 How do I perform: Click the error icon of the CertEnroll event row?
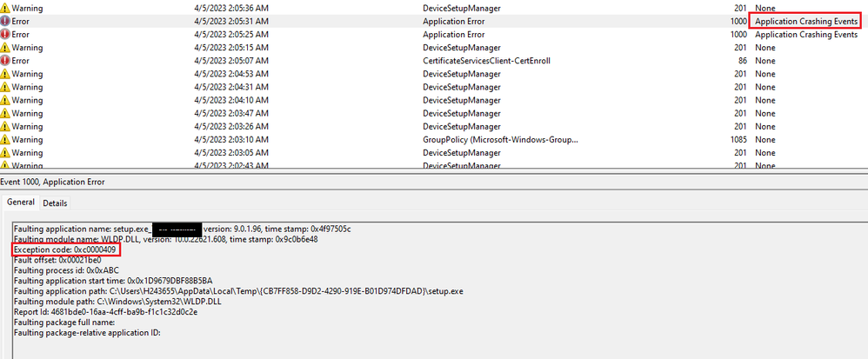coord(5,61)
